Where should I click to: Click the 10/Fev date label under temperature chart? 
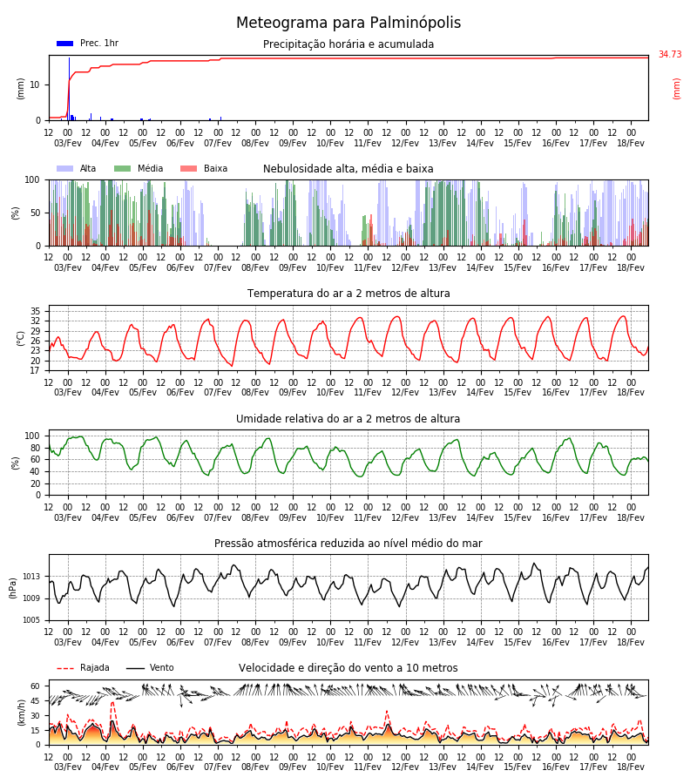pyautogui.click(x=330, y=393)
